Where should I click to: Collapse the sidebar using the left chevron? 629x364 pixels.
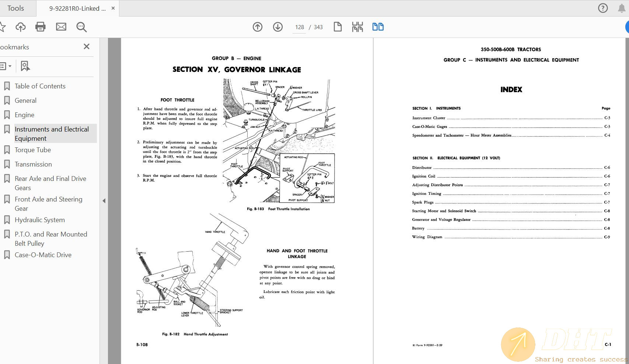[104, 201]
